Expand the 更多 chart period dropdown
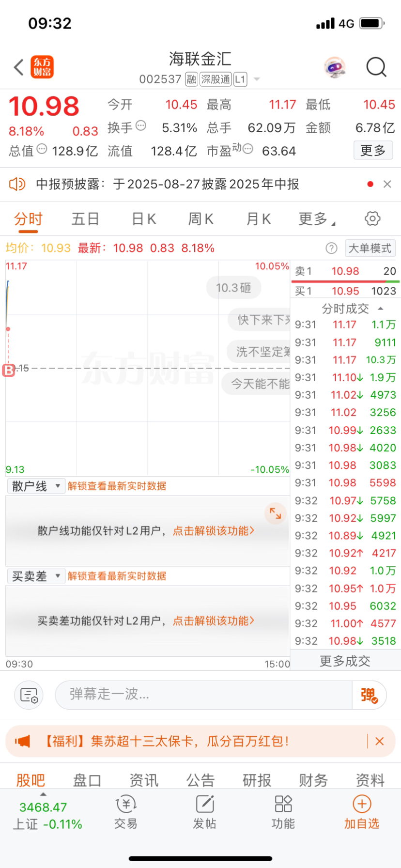The image size is (401, 868). tap(317, 219)
